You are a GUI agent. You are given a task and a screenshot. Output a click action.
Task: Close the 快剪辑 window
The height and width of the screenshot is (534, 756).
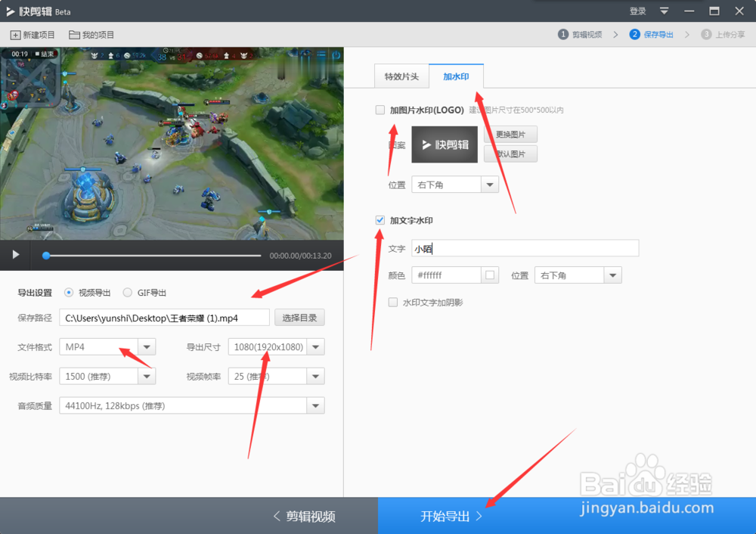[x=739, y=11]
